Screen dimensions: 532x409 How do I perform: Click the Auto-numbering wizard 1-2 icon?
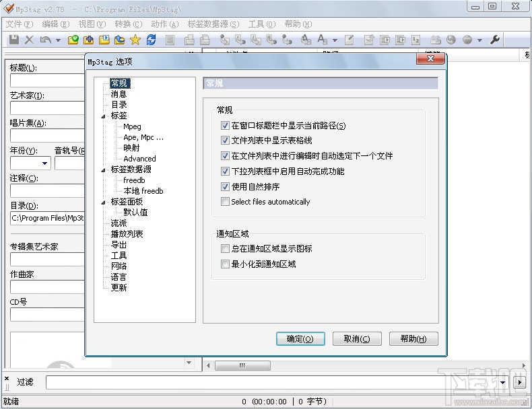[x=416, y=40]
